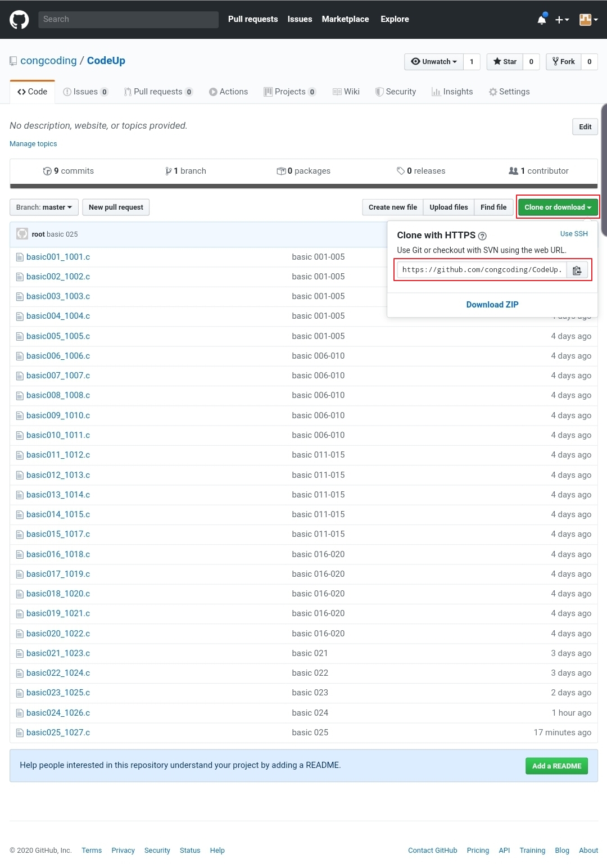Click the file icon of basic025_1027.c

[20, 733]
